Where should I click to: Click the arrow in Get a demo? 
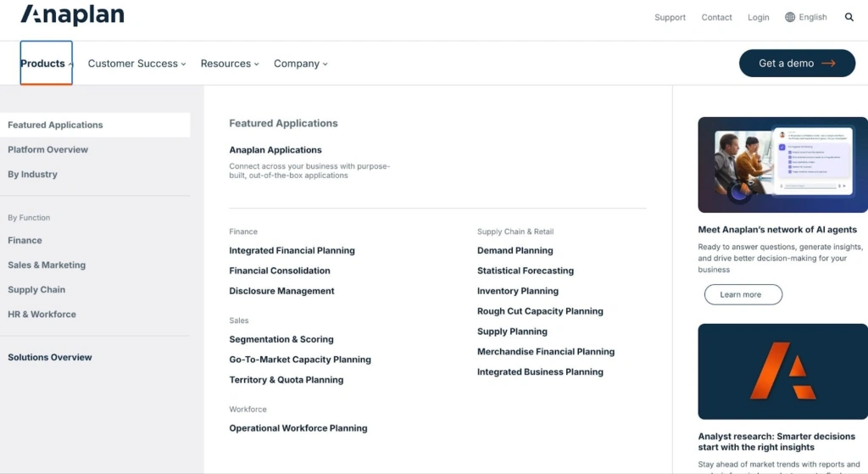coord(828,64)
